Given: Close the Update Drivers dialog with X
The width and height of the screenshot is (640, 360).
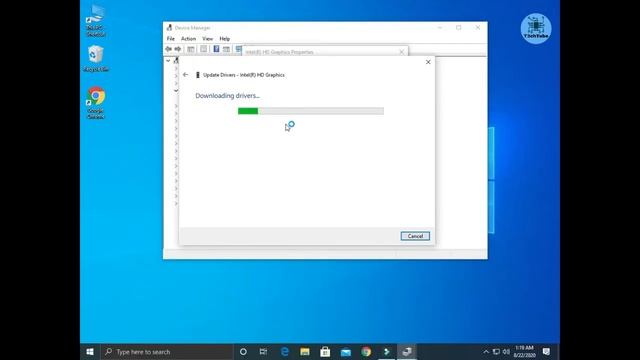Looking at the screenshot, I should 428,62.
